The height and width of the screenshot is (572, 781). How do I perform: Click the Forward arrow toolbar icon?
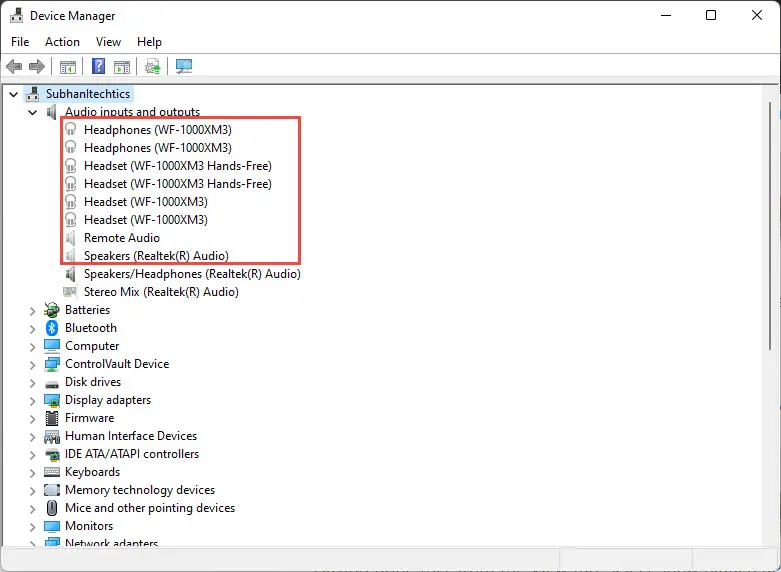pyautogui.click(x=37, y=66)
